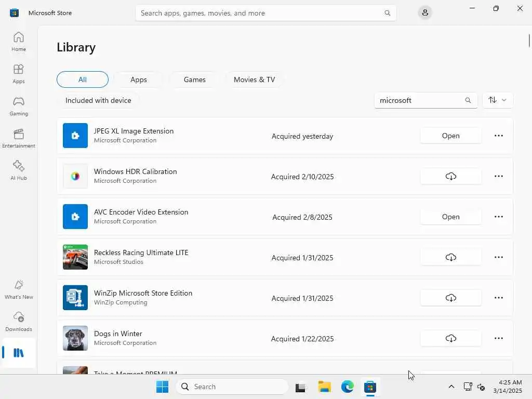Switch to the Movies & TV tab
Viewport: 532px width, 399px height.
[254, 79]
